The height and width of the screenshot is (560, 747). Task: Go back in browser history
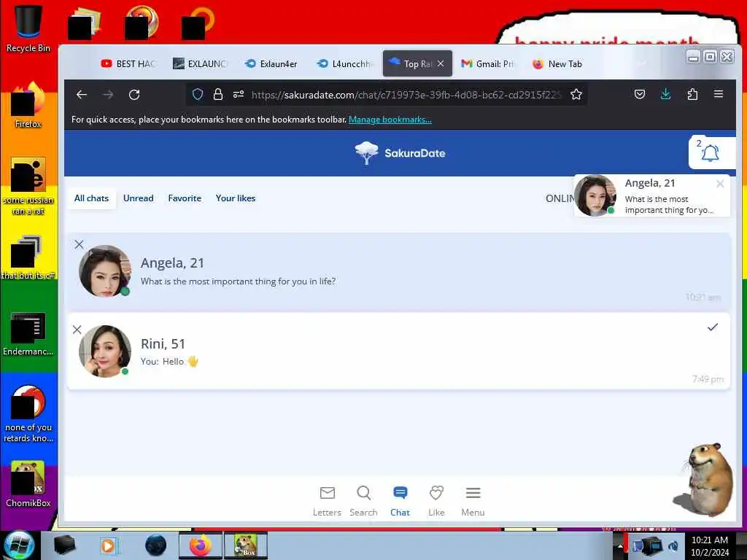82,94
